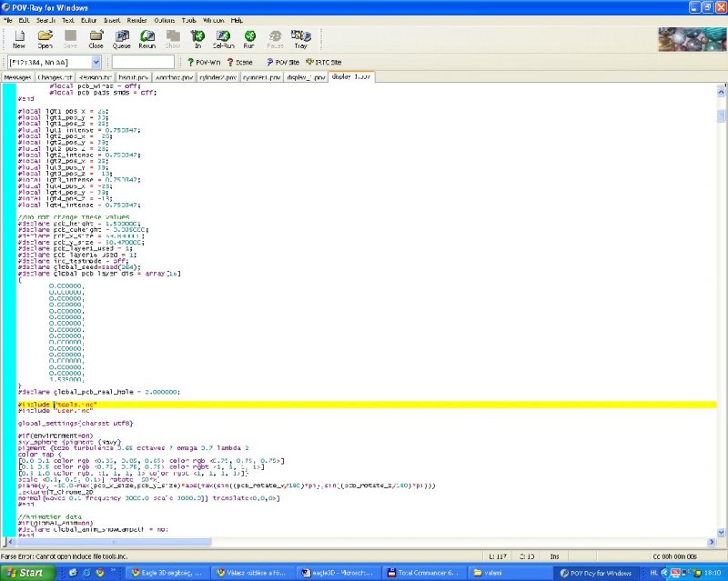This screenshot has width=728, height=581.
Task: Switch to the Revision.txt tab
Action: (x=96, y=77)
